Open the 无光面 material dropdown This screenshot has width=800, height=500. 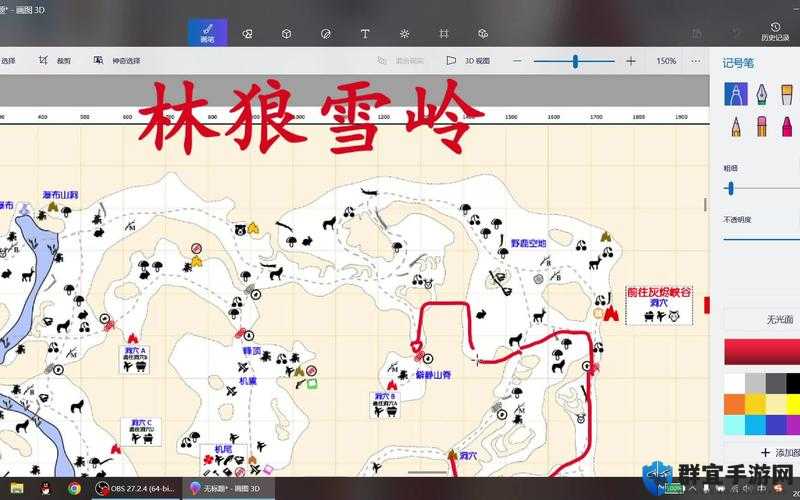(x=762, y=319)
